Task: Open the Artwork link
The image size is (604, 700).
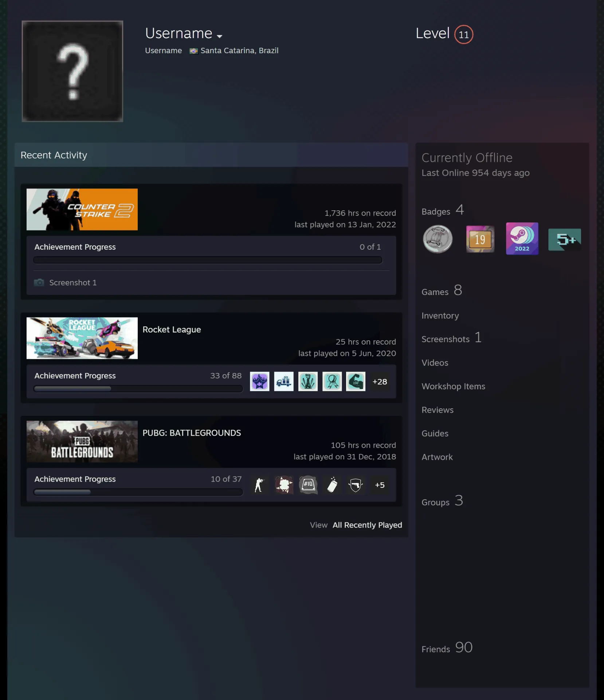Action: click(437, 457)
